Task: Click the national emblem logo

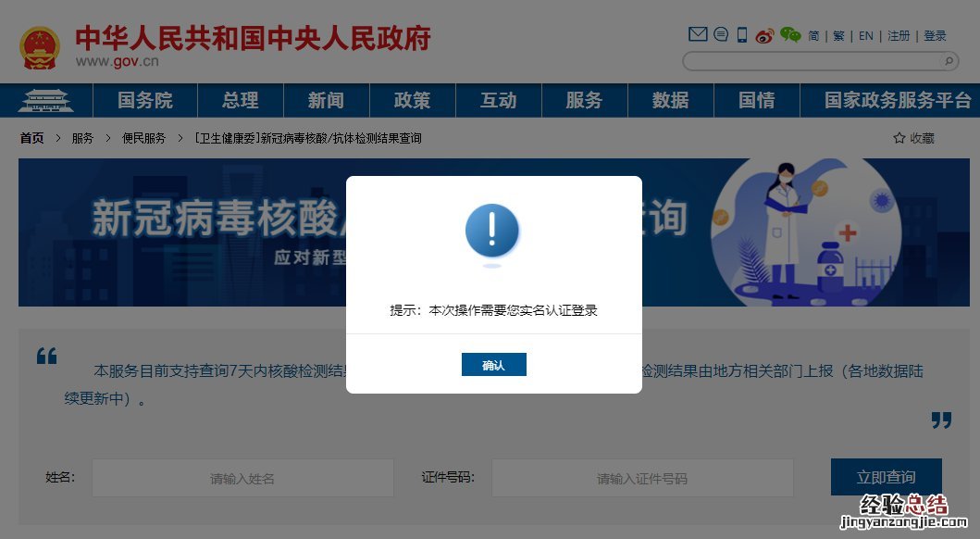Action: click(x=40, y=48)
